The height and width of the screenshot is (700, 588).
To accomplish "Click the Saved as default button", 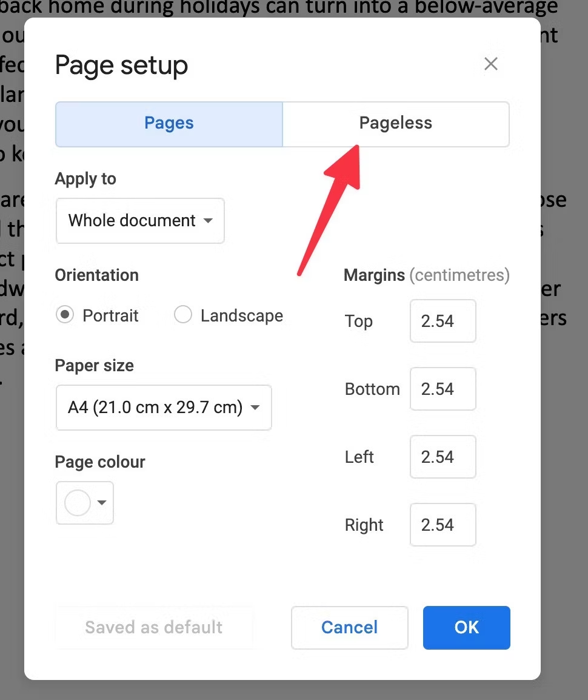I will click(x=153, y=627).
